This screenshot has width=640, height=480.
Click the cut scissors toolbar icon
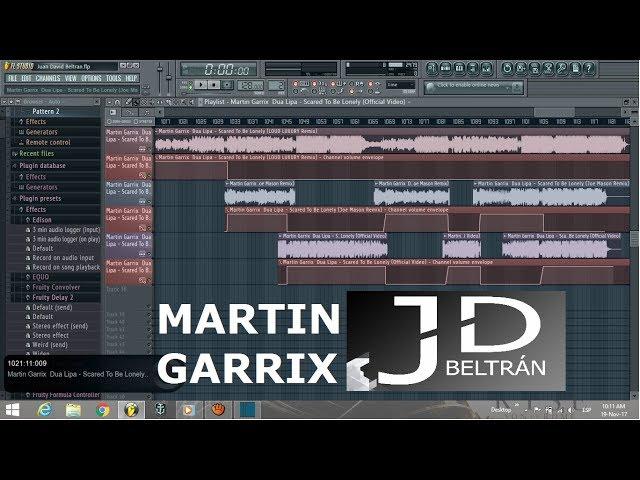[548, 68]
